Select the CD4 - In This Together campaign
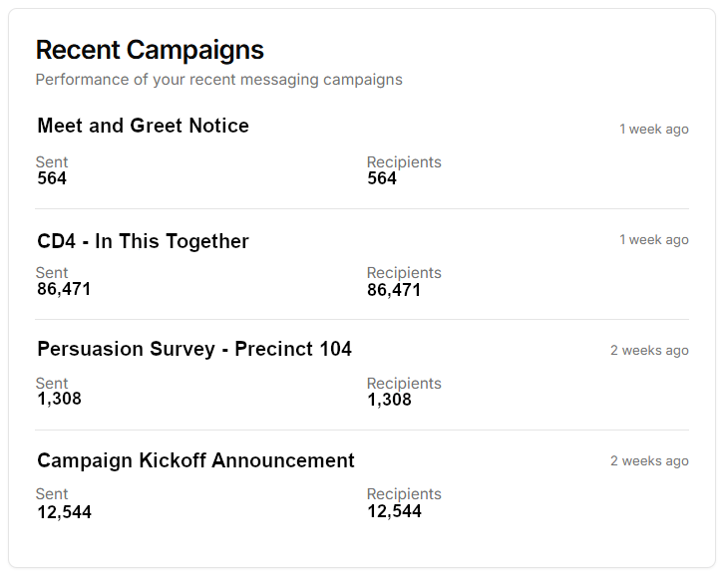The width and height of the screenshot is (728, 579). (143, 242)
